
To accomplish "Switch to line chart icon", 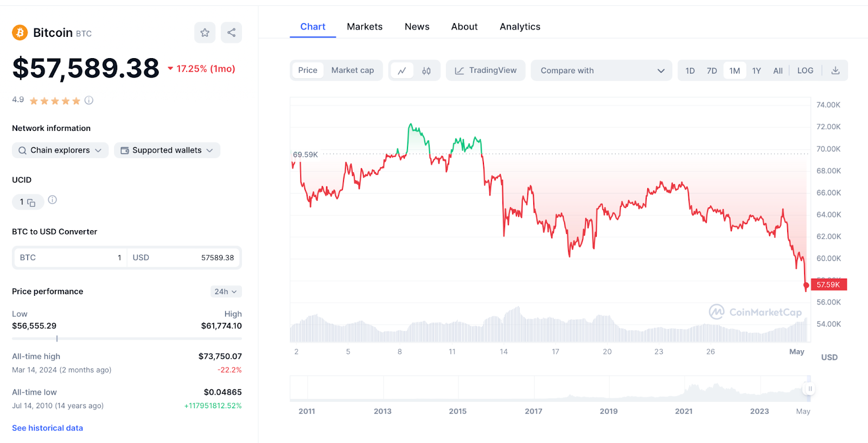I will coord(402,71).
